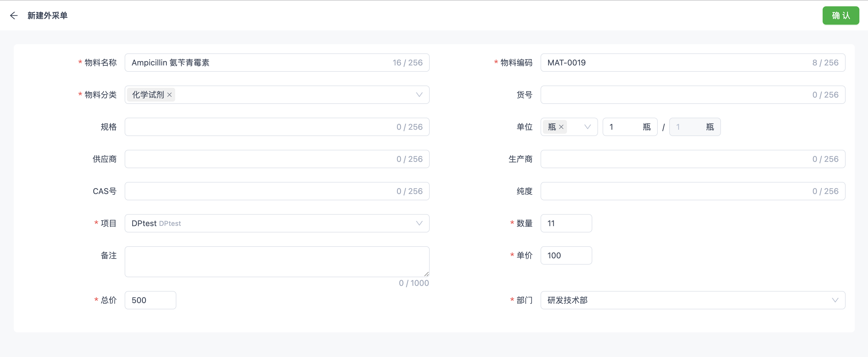Open the 部门 研发技术部 dropdown
Image resolution: width=868 pixels, height=357 pixels.
click(x=835, y=300)
